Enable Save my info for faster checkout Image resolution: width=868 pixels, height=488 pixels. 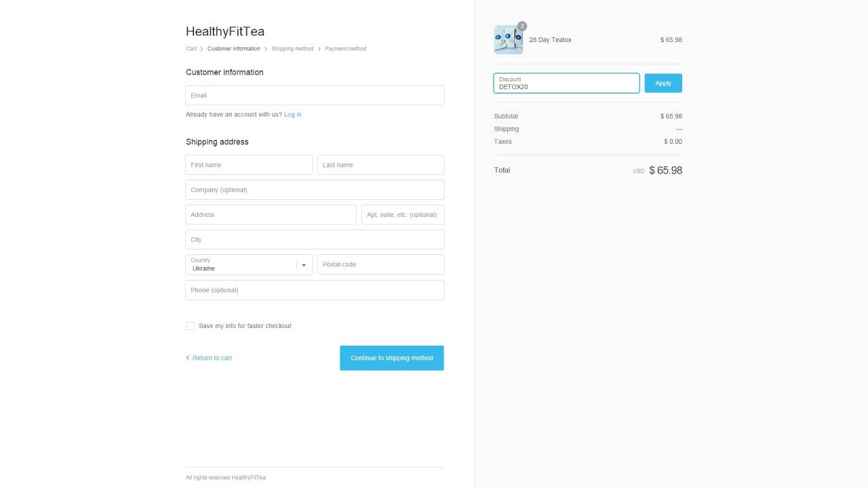191,326
